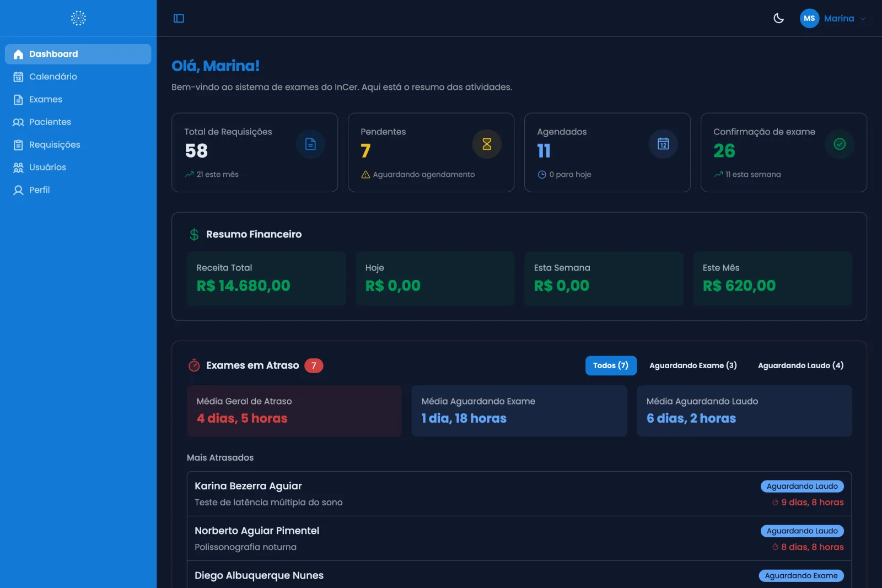Click Aguardando Laudo badge for Norberto
Image resolution: width=882 pixels, height=588 pixels.
pyautogui.click(x=802, y=531)
